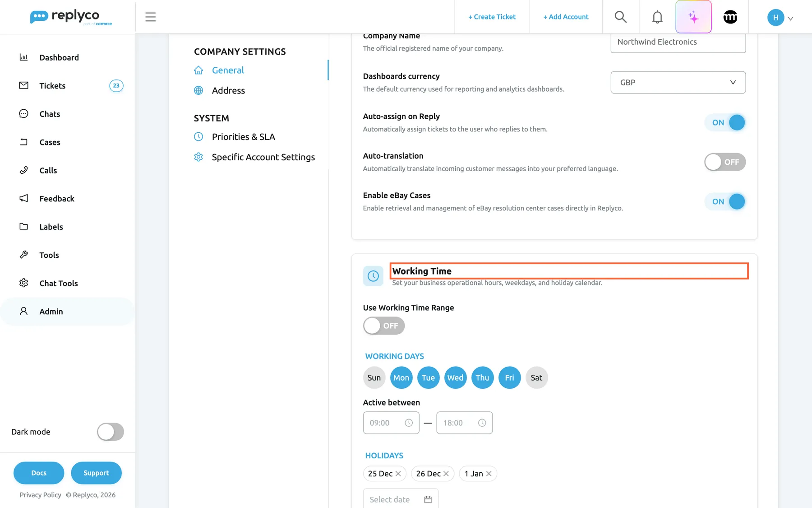Image resolution: width=812 pixels, height=508 pixels.
Task: Switch on Dark mode
Action: 111,432
